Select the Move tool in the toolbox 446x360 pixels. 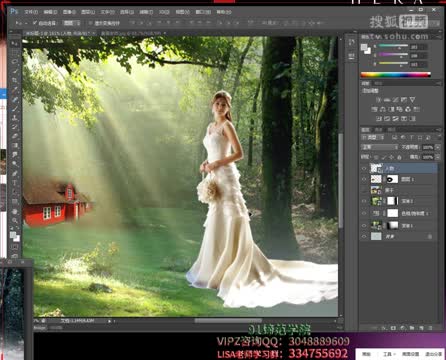[15, 43]
